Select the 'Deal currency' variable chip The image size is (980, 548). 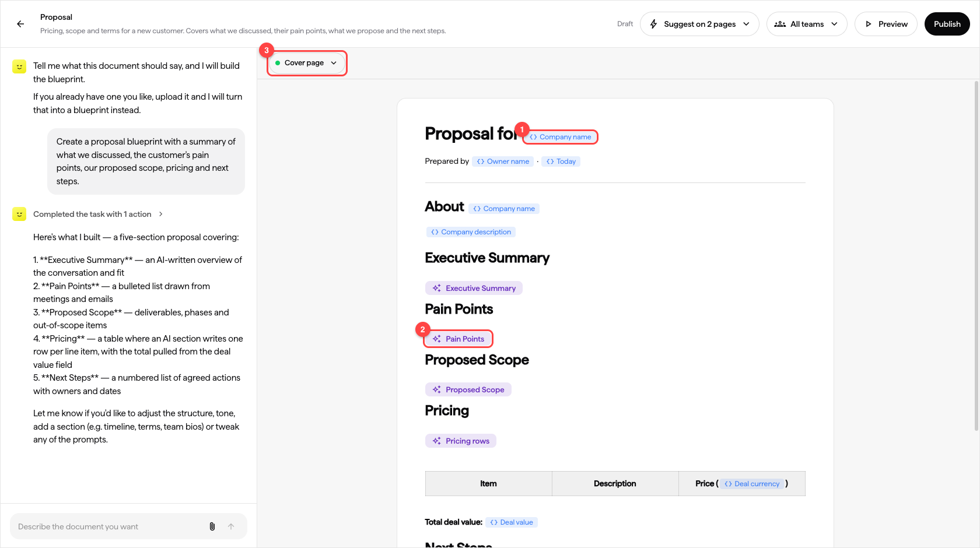click(752, 484)
